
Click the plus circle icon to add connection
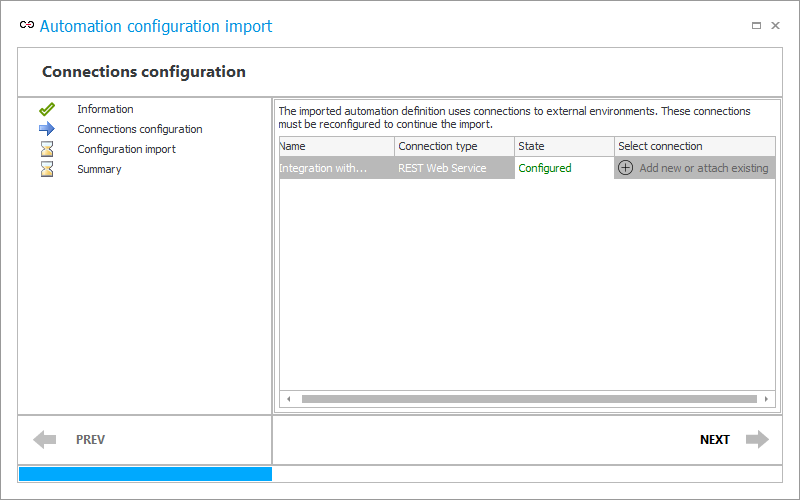pos(626,168)
